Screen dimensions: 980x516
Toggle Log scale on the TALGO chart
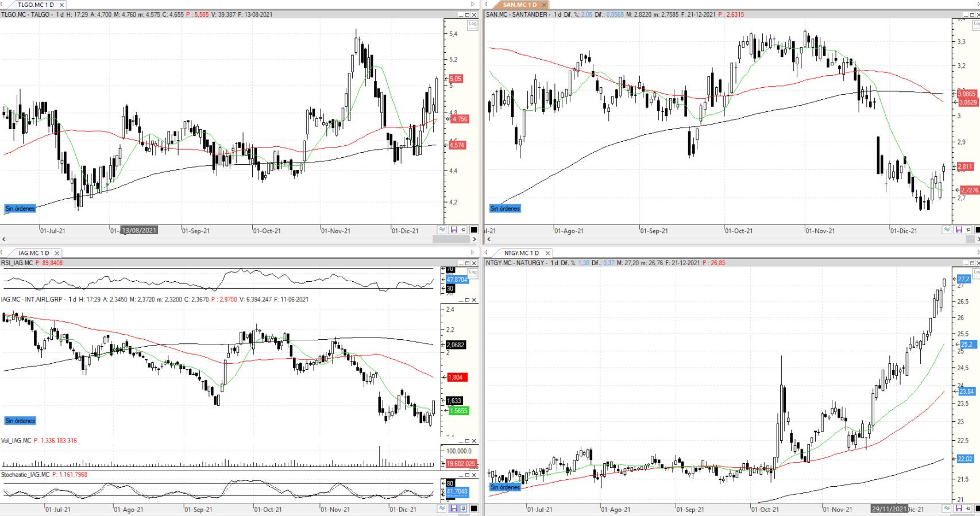click(473, 24)
